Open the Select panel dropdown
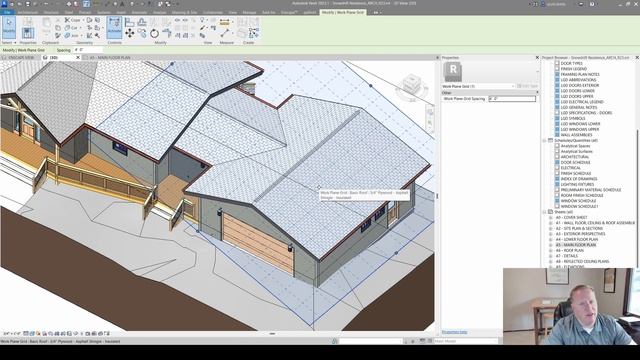This screenshot has width=640, height=360. point(9,42)
